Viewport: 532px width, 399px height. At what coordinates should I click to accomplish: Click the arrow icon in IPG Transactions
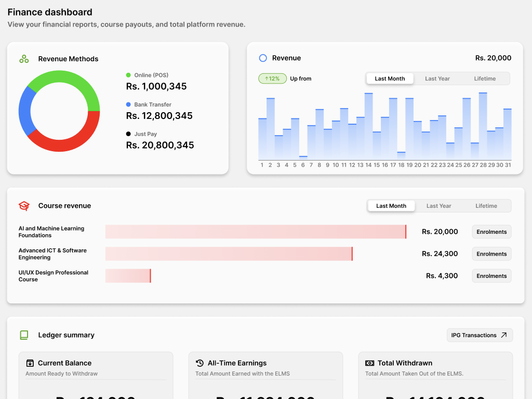pos(504,335)
